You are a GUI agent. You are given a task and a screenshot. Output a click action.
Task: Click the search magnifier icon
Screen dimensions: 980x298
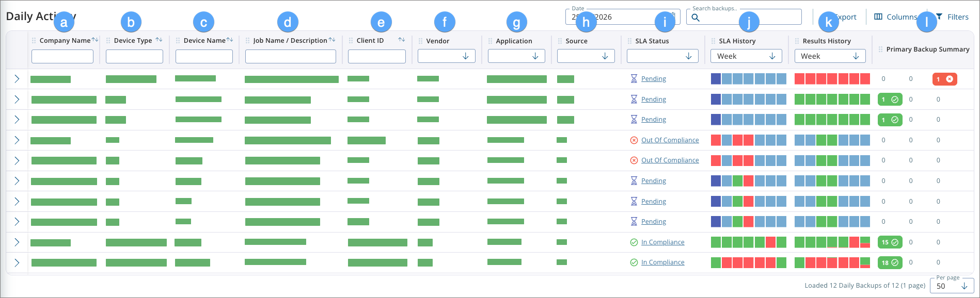[x=696, y=18]
